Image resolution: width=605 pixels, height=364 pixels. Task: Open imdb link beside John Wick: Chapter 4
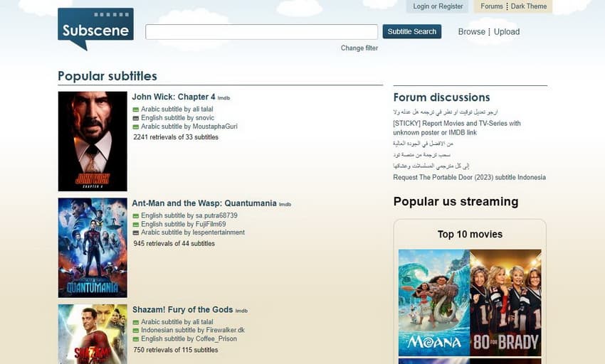pos(223,98)
